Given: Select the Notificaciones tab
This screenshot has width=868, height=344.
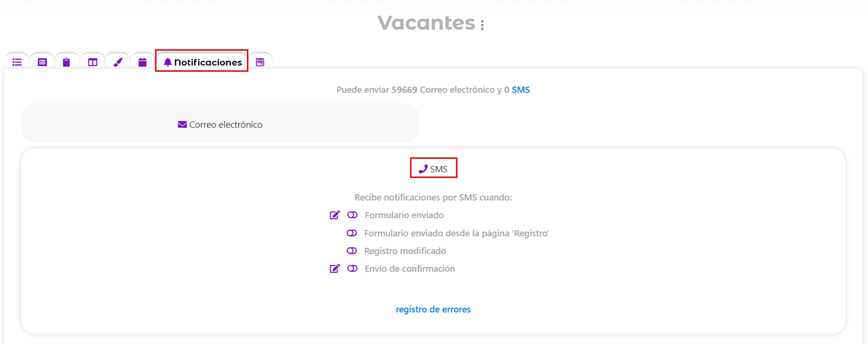Looking at the screenshot, I should coord(202,62).
